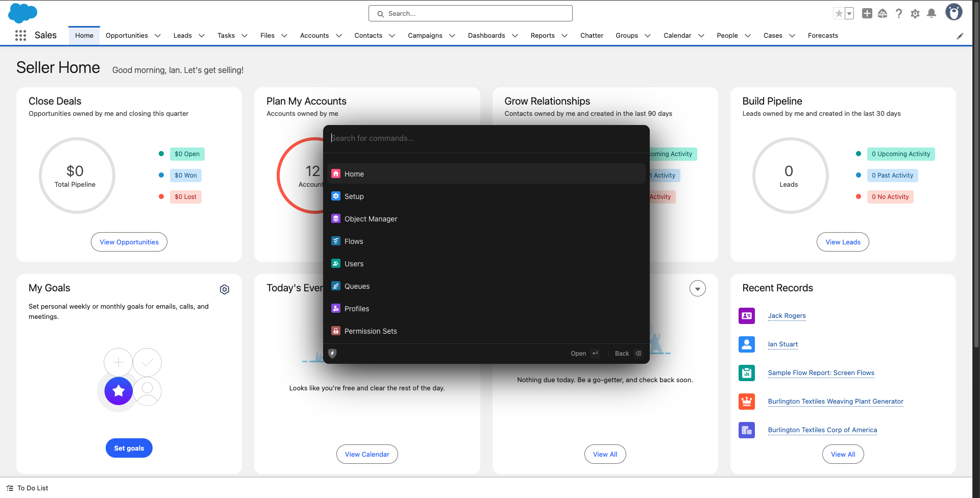Click the To Do List icon in utility bar
This screenshot has width=980, height=498.
point(10,488)
